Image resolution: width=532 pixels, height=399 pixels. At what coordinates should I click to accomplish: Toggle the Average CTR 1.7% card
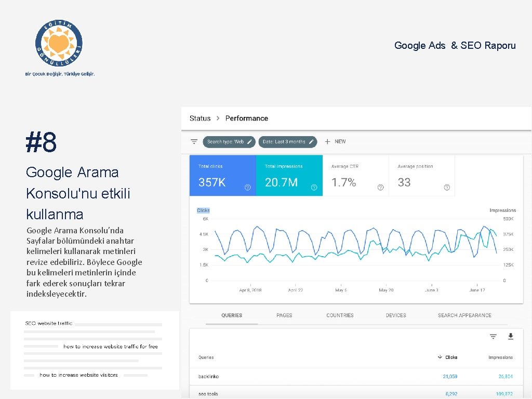[x=355, y=176]
